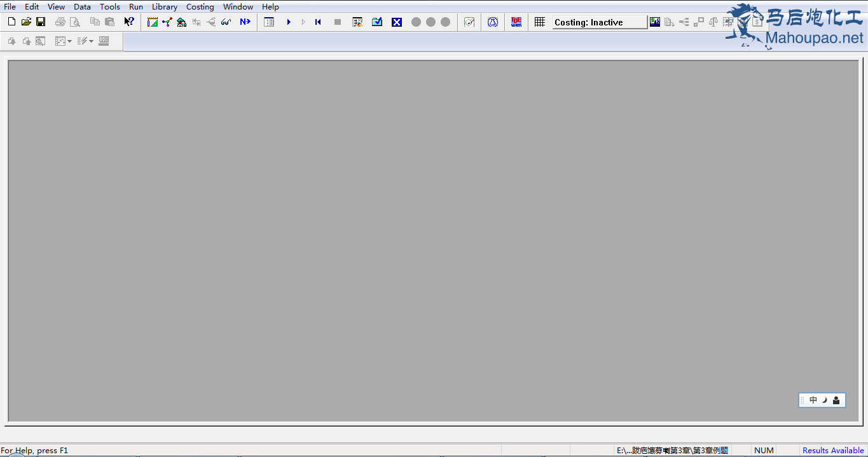Image resolution: width=868 pixels, height=457 pixels.
Task: Click the For Help, press F1 status text
Action: point(34,450)
